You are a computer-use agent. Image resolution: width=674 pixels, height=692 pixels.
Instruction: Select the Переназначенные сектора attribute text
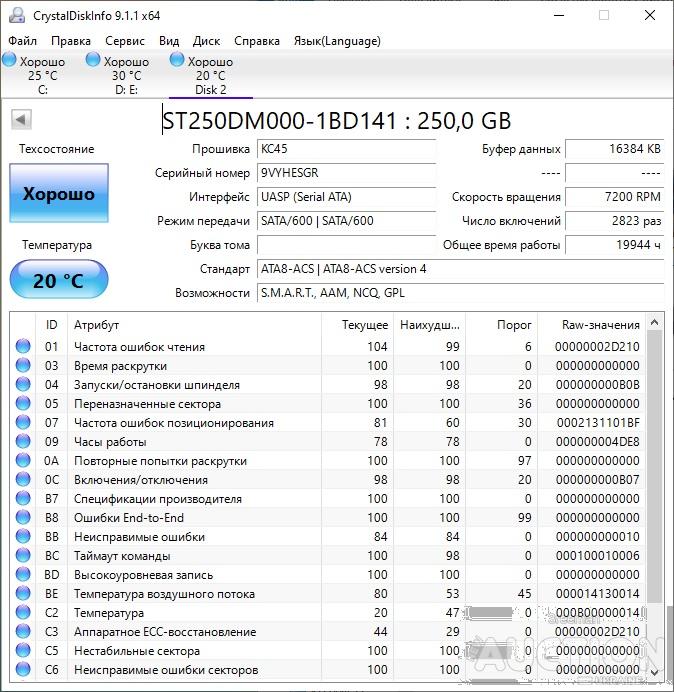click(x=147, y=404)
